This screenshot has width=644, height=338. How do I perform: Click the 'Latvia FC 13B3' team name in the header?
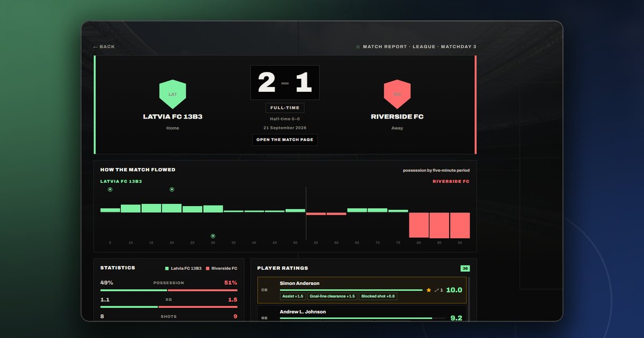[173, 116]
